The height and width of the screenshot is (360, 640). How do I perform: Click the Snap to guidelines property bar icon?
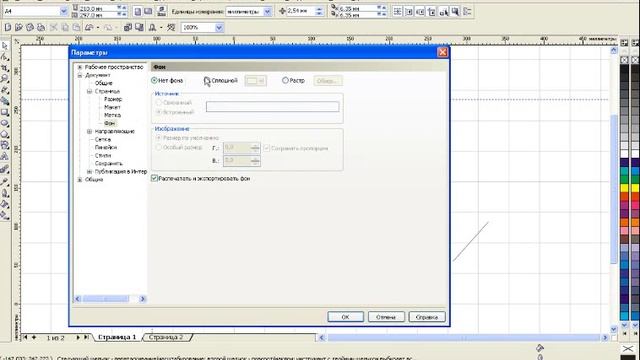click(409, 11)
